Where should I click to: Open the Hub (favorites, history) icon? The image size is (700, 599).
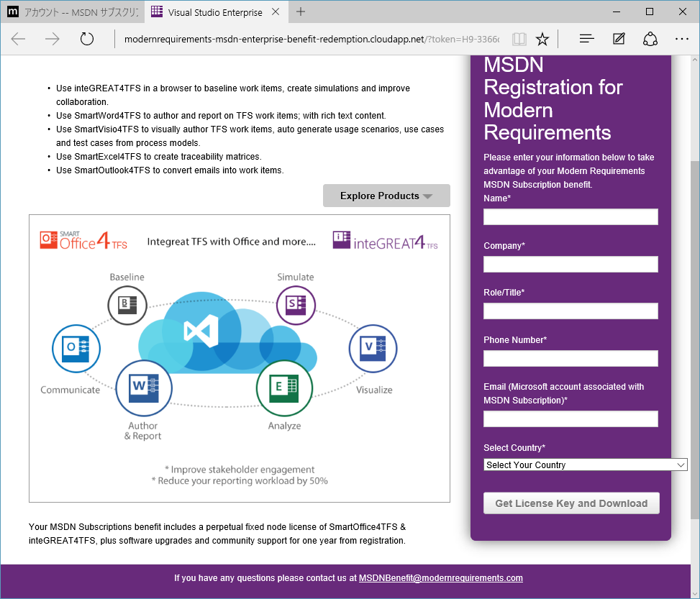586,40
